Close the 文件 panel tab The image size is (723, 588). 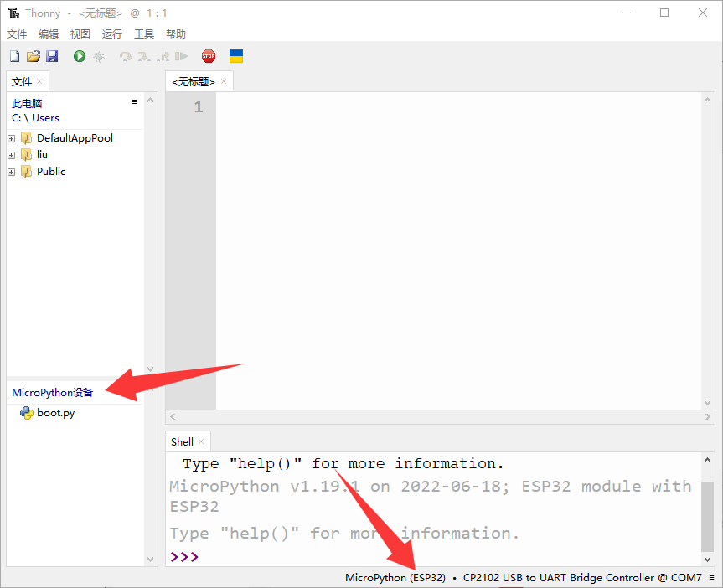39,81
